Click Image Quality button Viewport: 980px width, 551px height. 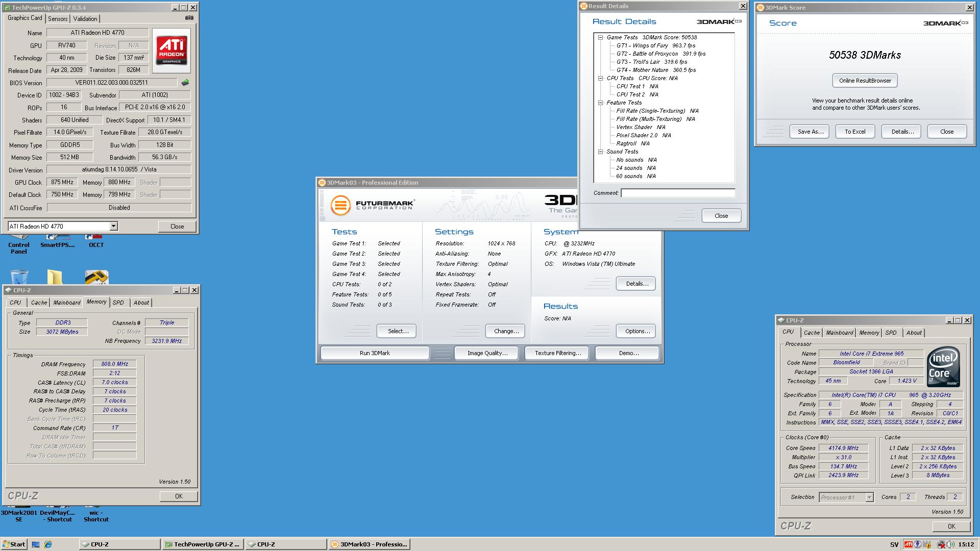[x=487, y=353]
